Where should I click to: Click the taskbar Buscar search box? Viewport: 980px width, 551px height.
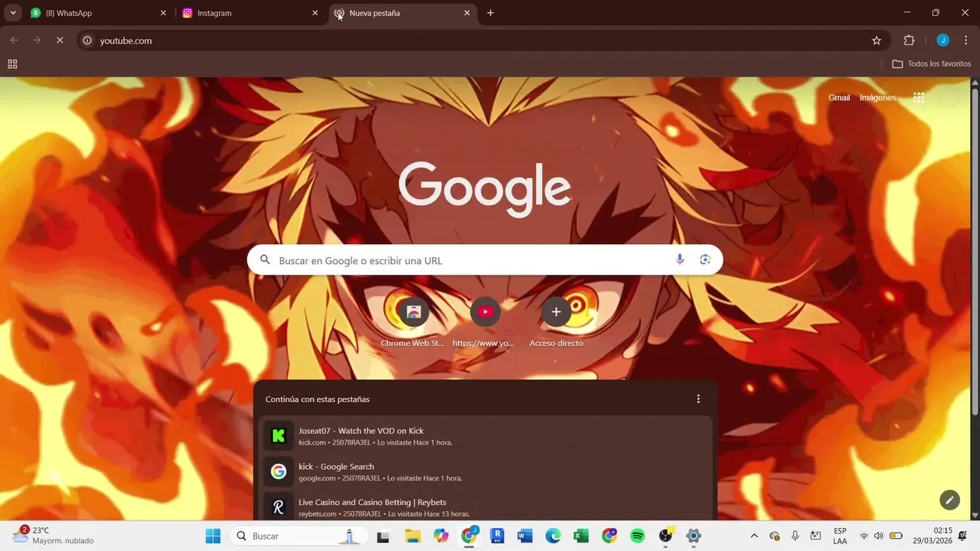click(299, 536)
